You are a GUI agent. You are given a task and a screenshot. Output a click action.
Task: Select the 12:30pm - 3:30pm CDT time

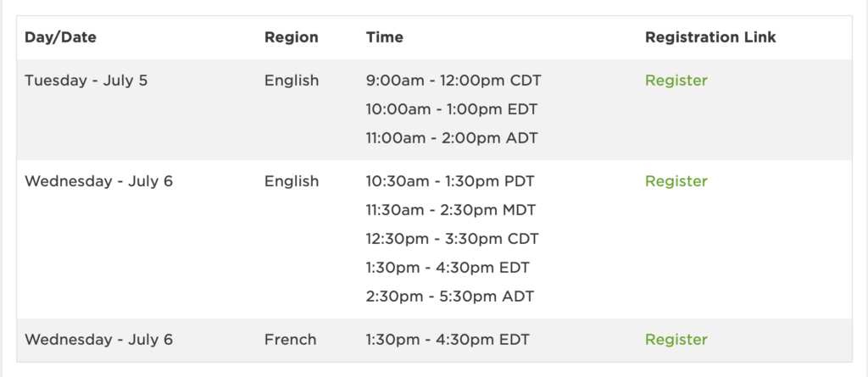[452, 239]
